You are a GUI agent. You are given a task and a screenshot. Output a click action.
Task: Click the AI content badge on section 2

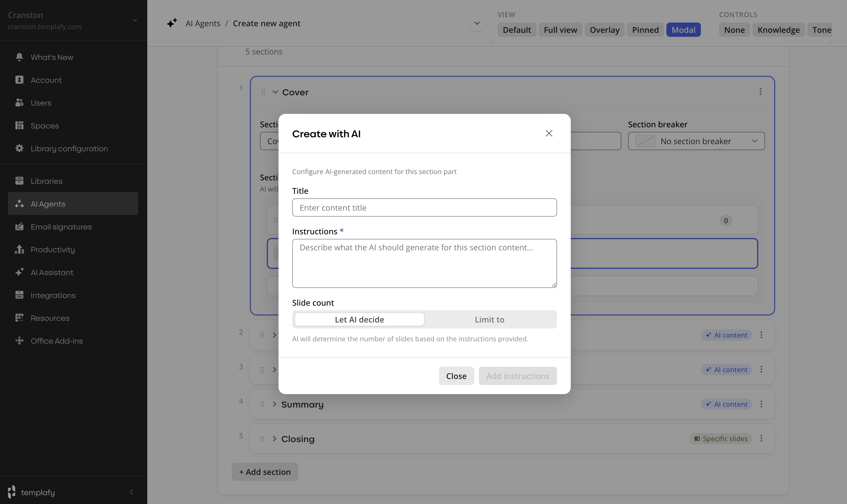[727, 335]
